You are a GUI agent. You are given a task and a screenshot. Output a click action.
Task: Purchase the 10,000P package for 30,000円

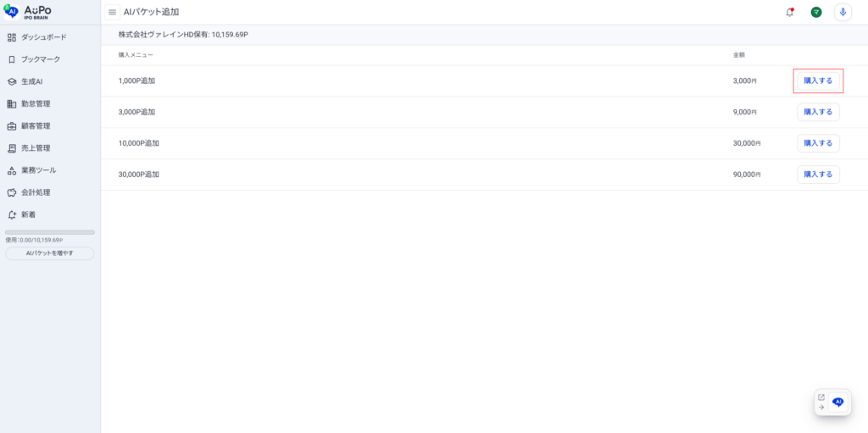[x=818, y=143]
